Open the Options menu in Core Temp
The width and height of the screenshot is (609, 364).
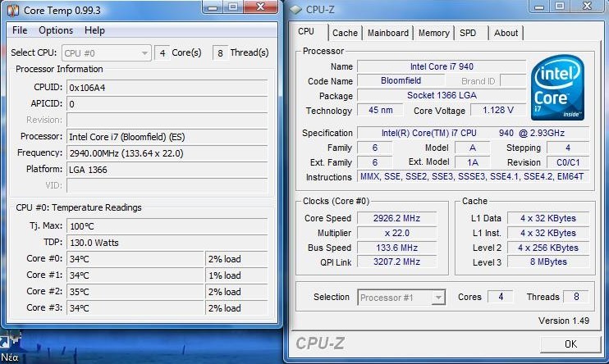pyautogui.click(x=56, y=30)
